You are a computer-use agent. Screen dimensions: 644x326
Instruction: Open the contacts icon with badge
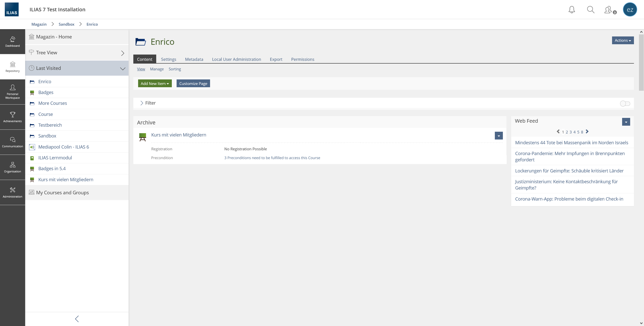[x=609, y=10]
